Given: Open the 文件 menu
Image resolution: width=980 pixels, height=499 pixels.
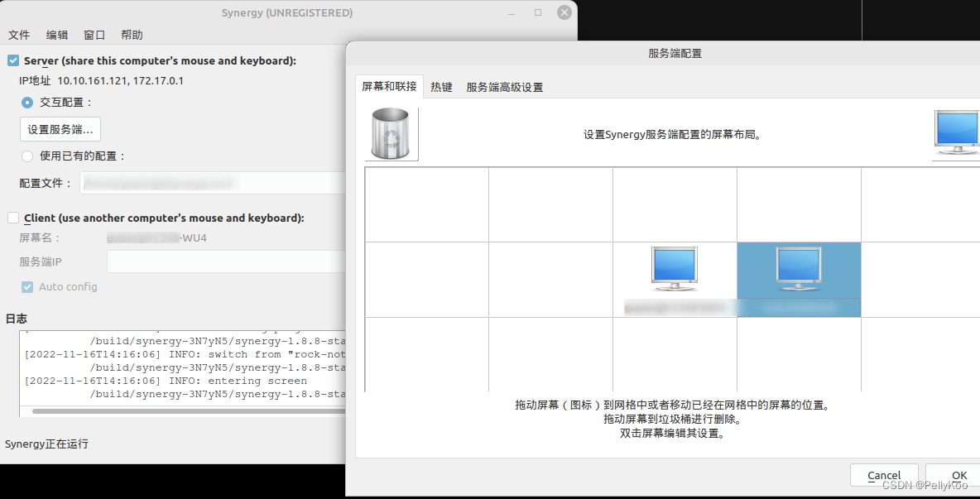Looking at the screenshot, I should [19, 35].
